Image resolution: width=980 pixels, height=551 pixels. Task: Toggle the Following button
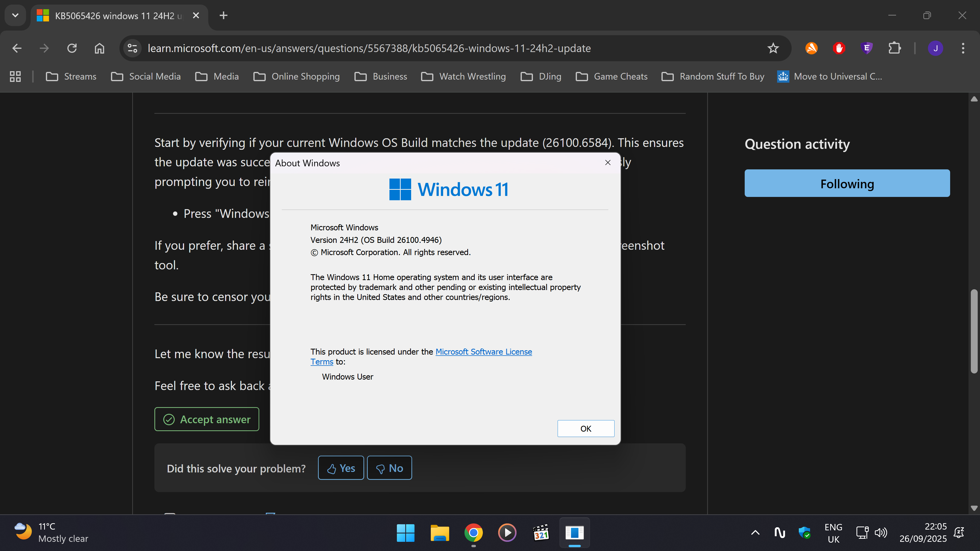(x=847, y=183)
